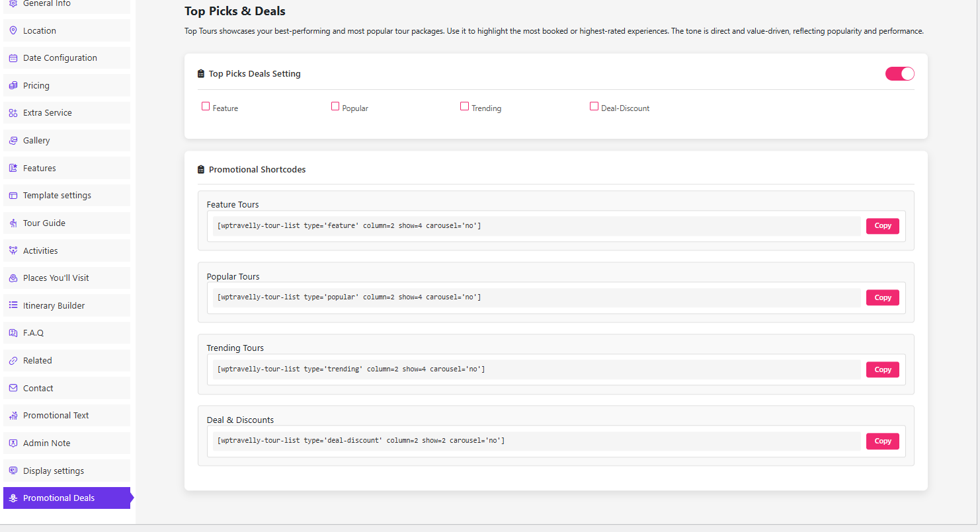The height and width of the screenshot is (532, 980).
Task: Copy the Feature Tours shortcode
Action: tap(882, 226)
